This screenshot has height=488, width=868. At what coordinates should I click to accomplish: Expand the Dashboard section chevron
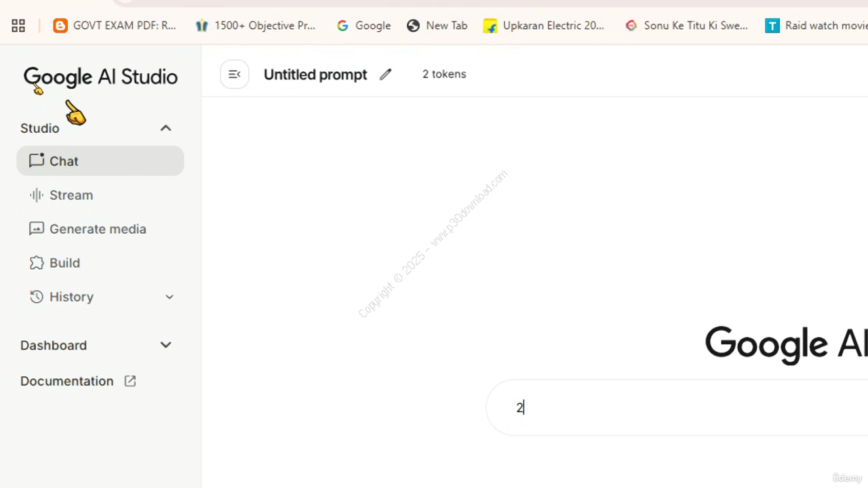pyautogui.click(x=165, y=345)
